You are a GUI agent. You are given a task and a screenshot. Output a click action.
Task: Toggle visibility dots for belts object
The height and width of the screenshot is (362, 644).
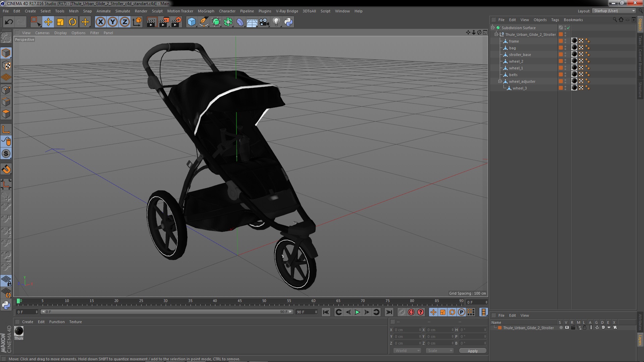click(x=565, y=74)
